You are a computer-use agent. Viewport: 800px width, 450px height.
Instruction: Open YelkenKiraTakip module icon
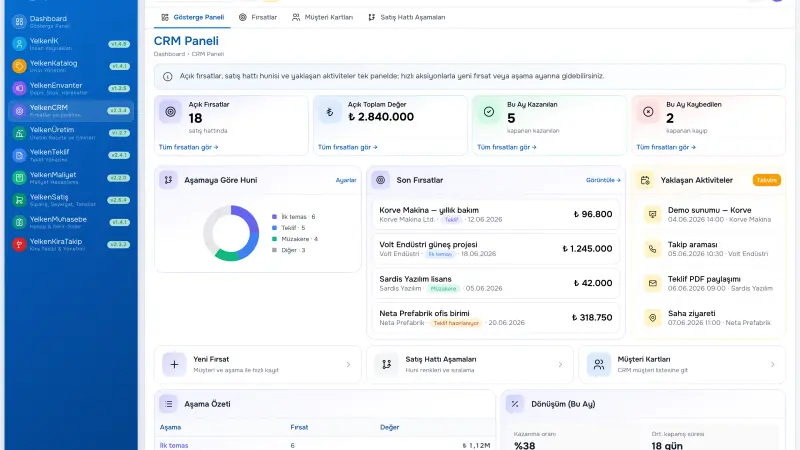(19, 244)
